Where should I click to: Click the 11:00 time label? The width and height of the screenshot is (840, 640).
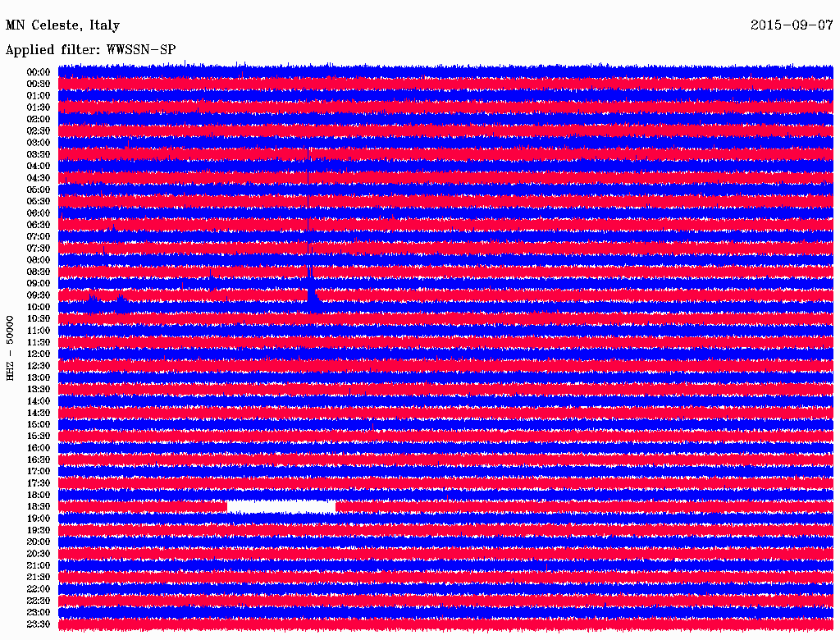tap(39, 331)
